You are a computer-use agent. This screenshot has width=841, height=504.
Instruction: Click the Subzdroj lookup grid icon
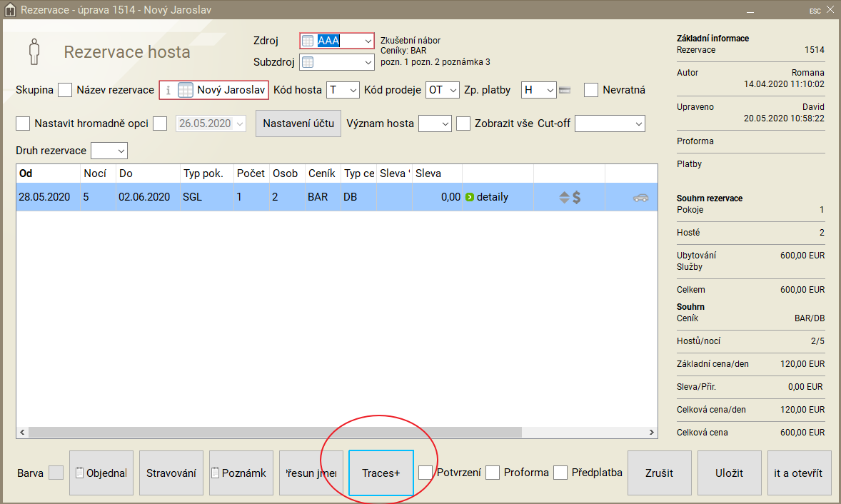308,62
